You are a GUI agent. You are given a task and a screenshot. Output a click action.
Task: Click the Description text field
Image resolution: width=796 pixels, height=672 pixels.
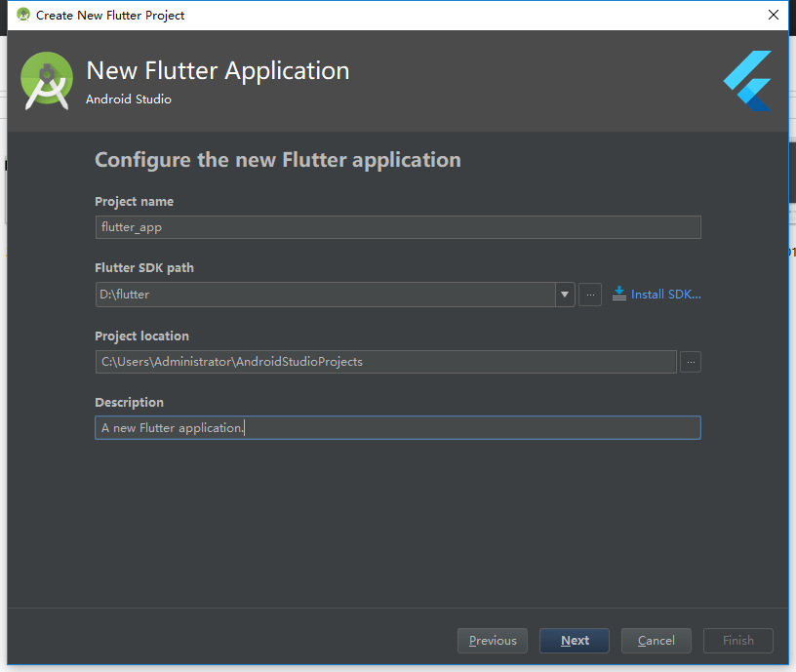coord(398,428)
